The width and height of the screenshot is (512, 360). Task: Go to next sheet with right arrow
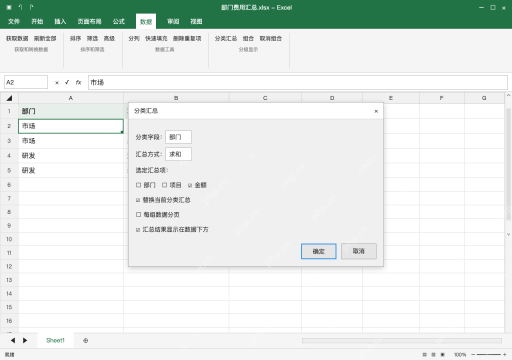25,340
